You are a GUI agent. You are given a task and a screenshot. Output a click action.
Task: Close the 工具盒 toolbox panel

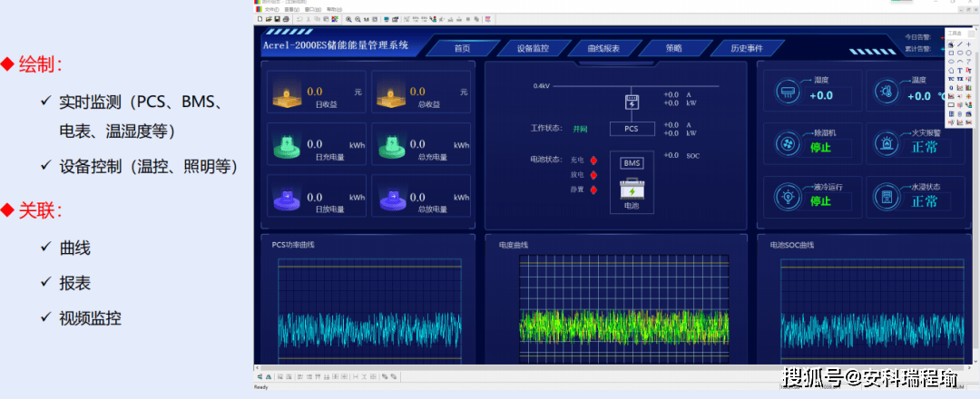point(971,34)
